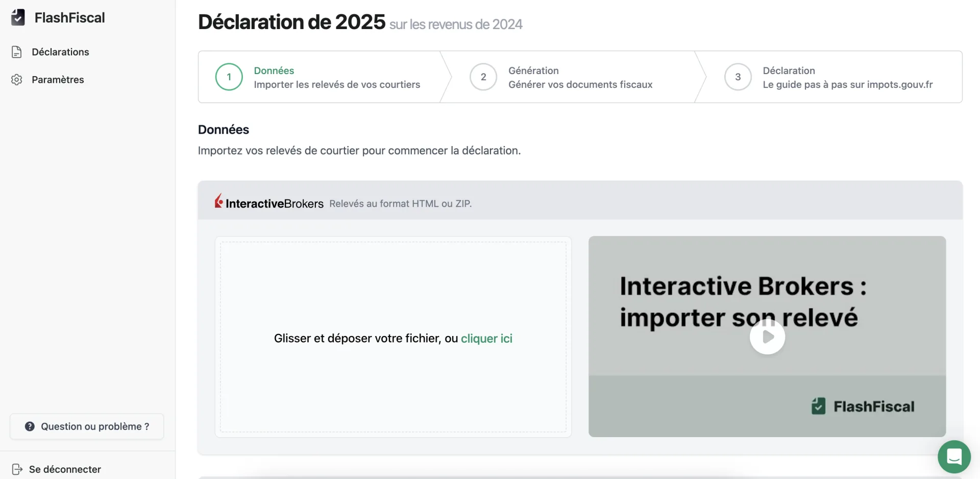Viewport: 980px width, 479px height.
Task: Click the question mark help icon
Action: pyautogui.click(x=30, y=426)
